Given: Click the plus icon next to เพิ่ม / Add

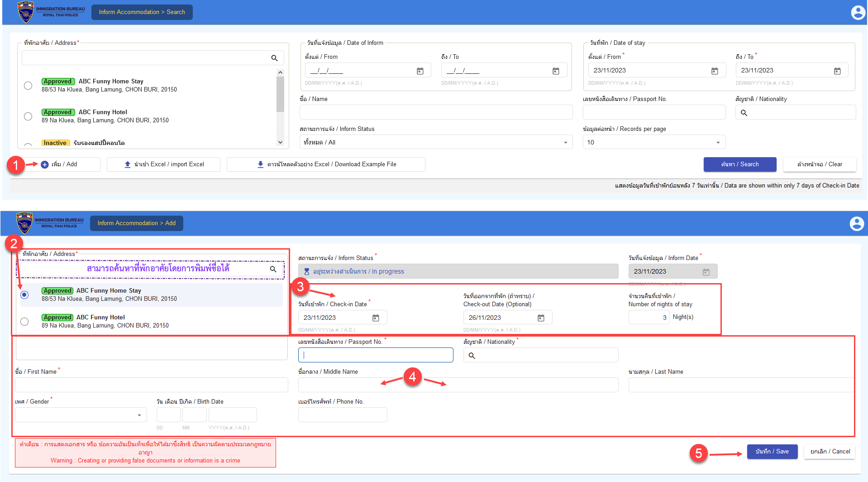Looking at the screenshot, I should pos(45,164).
